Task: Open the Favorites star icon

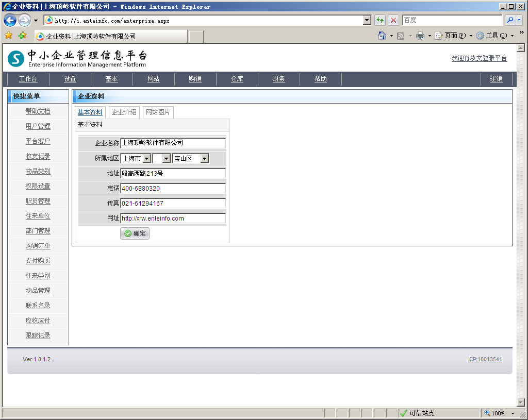Action: [8, 36]
